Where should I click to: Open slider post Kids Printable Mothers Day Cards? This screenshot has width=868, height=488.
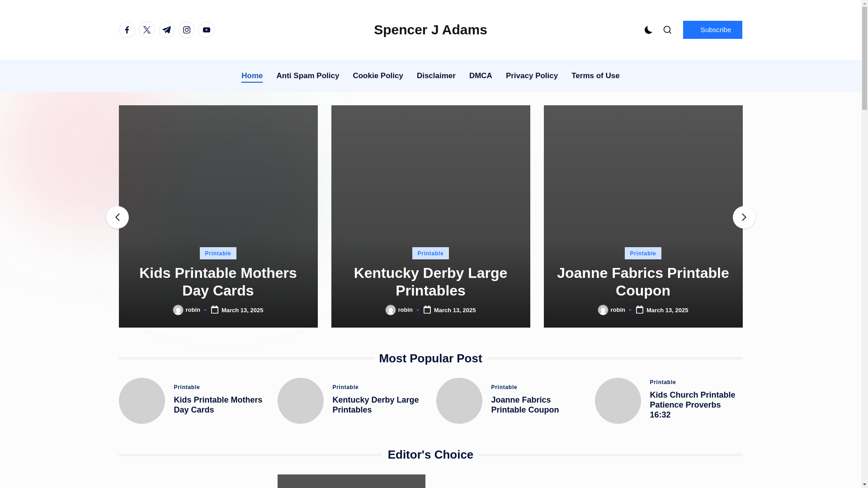pos(218,282)
